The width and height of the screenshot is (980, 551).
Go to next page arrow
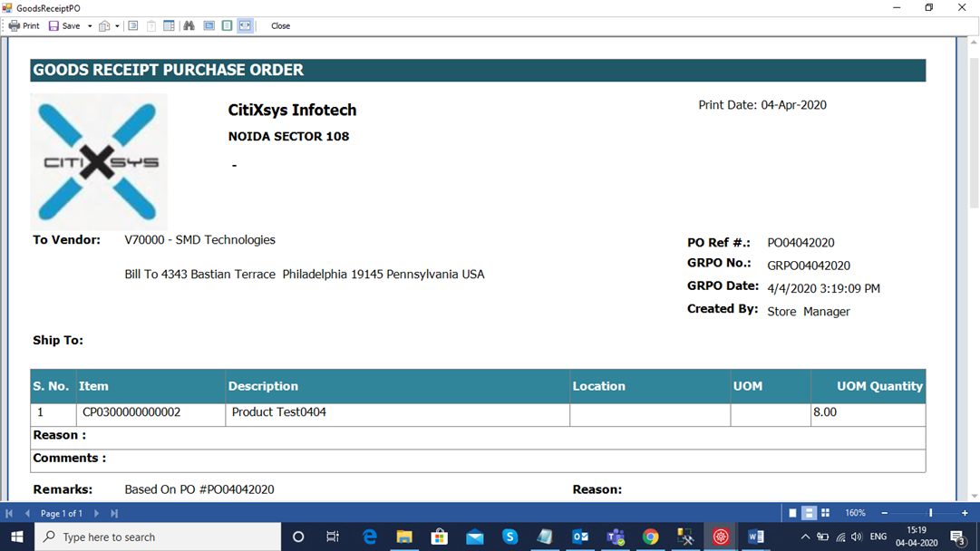point(96,513)
